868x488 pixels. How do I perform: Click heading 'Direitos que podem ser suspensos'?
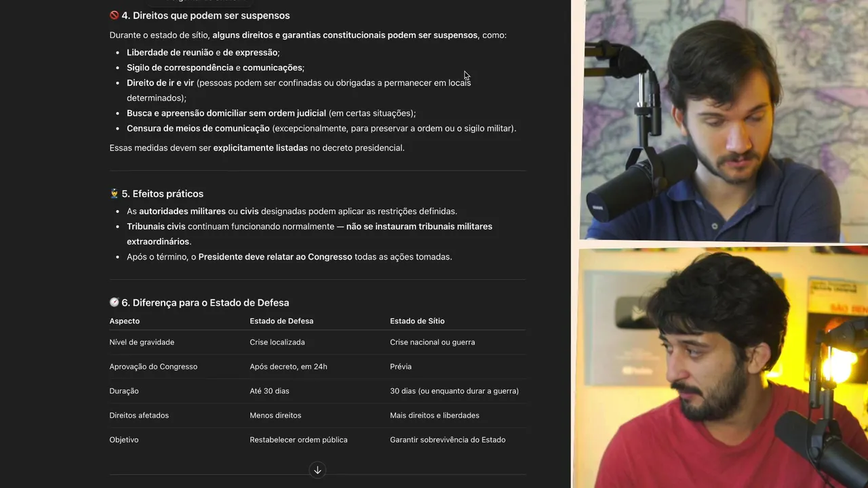pos(211,16)
